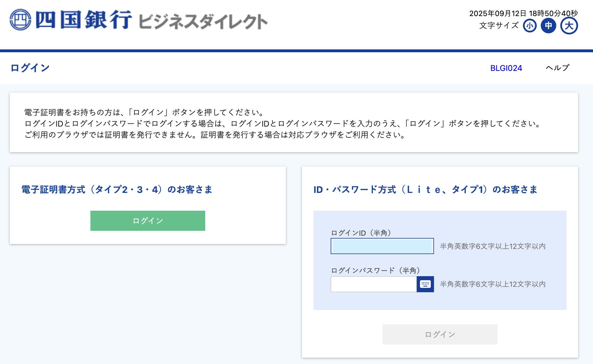Click the hint text beside login ID field
Viewport: 593px width, 364px height.
[x=493, y=246]
